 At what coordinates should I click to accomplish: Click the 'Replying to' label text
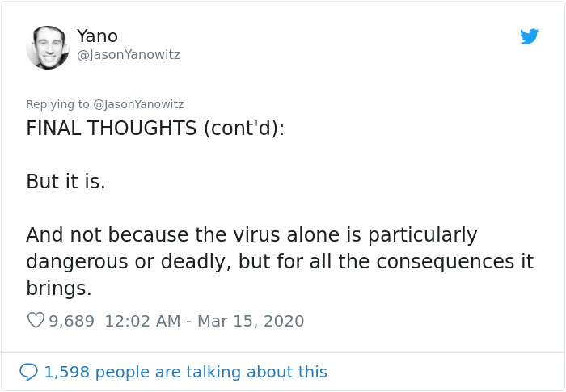point(58,104)
